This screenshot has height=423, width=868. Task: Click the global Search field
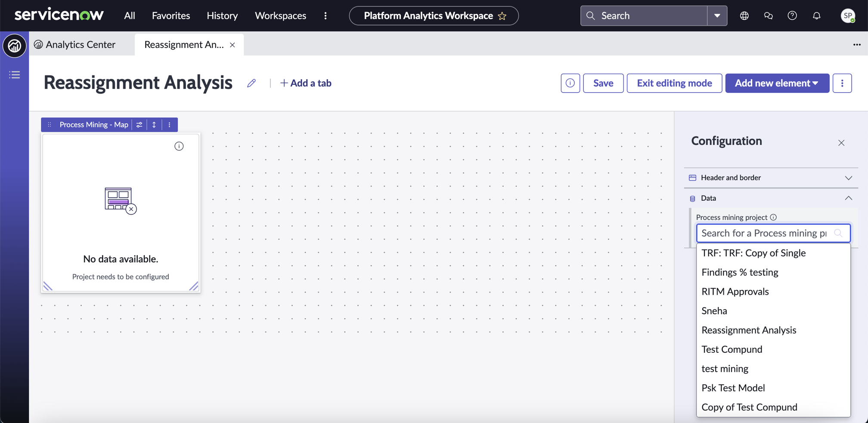pyautogui.click(x=644, y=16)
